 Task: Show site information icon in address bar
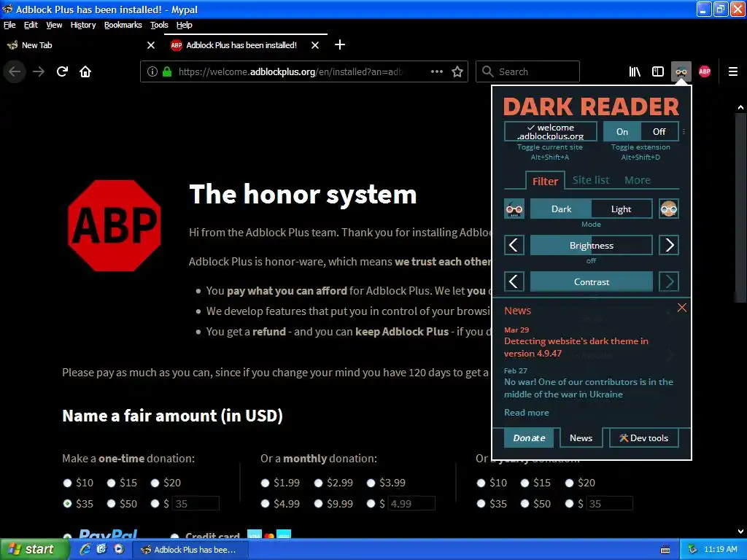152,72
